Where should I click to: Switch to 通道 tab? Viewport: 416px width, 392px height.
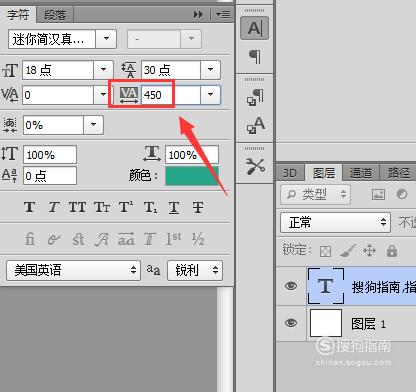(x=361, y=173)
